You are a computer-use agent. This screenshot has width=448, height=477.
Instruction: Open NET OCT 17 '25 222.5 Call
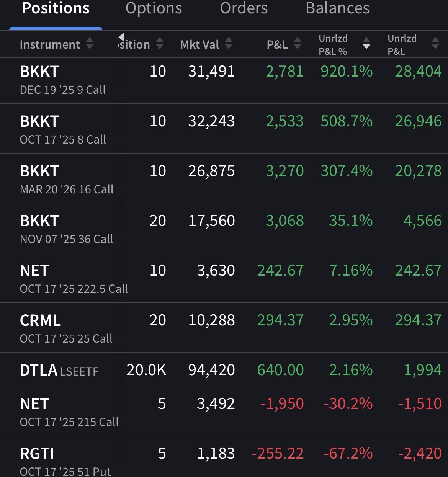[x=74, y=279]
